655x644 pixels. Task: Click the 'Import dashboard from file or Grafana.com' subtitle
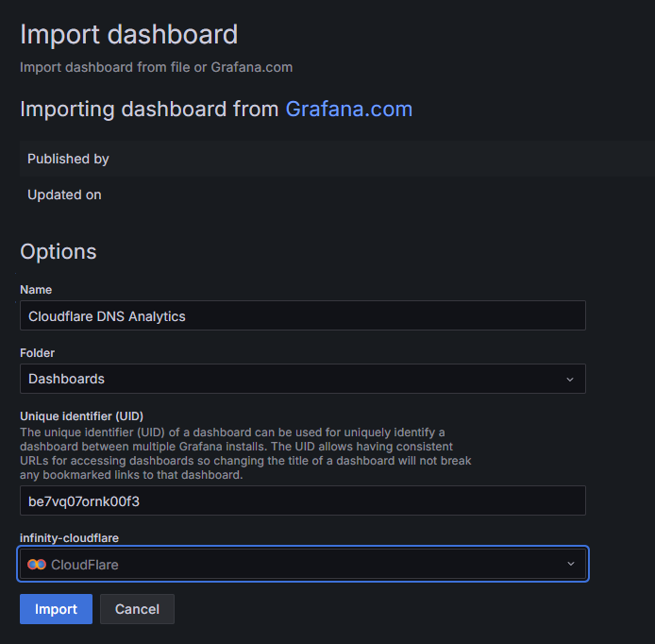(x=157, y=67)
